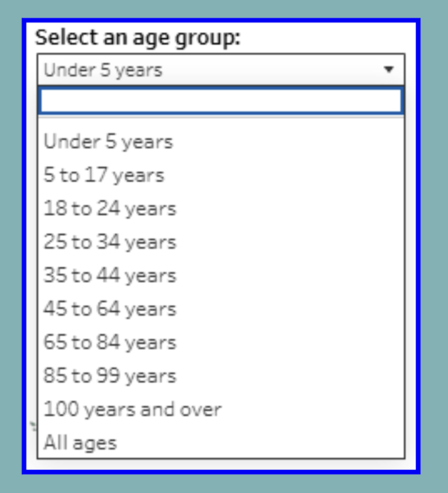The width and height of the screenshot is (448, 493).
Task: Pick 65 to 84 years from the list
Action: [x=110, y=342]
